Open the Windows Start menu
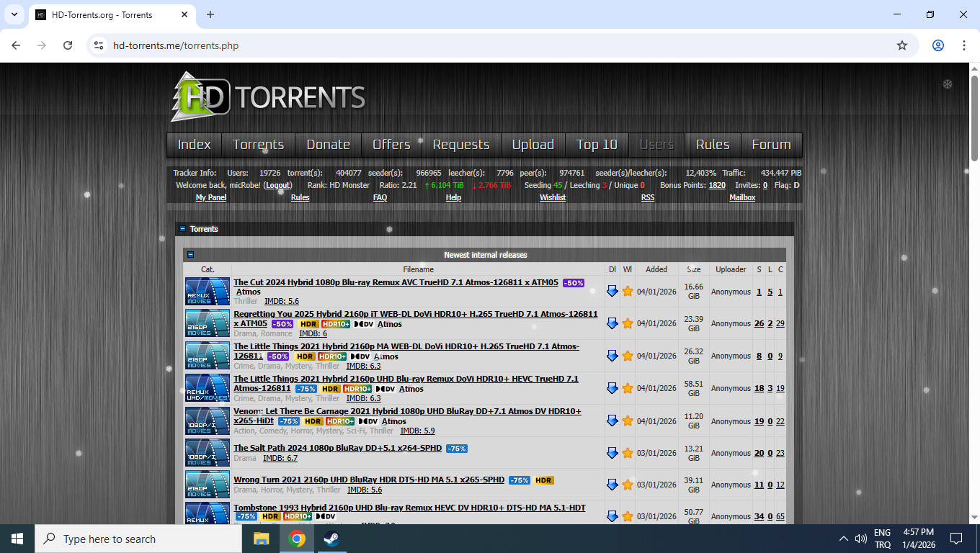 17,539
